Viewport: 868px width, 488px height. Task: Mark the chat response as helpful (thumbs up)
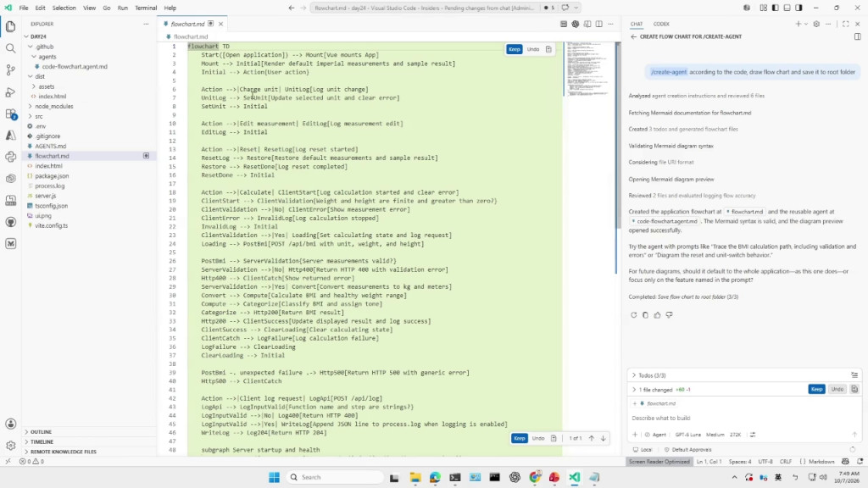coord(657,315)
